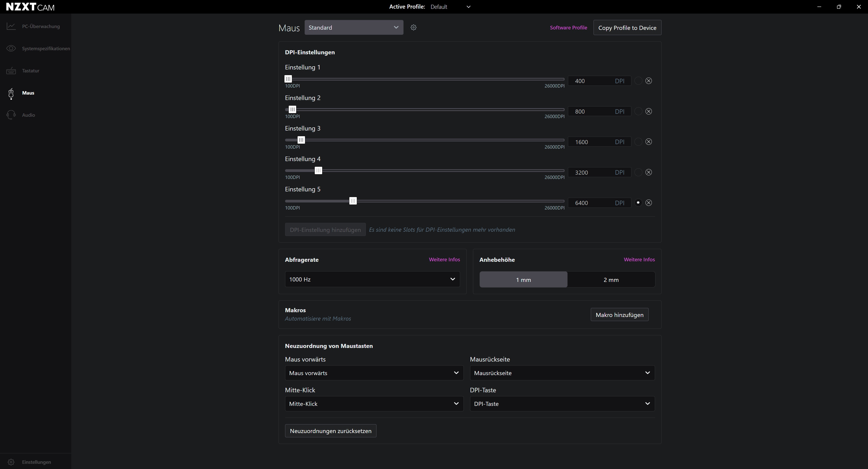Open the DPI-Taste remapping dropdown
The width and height of the screenshot is (868, 469).
tap(562, 404)
